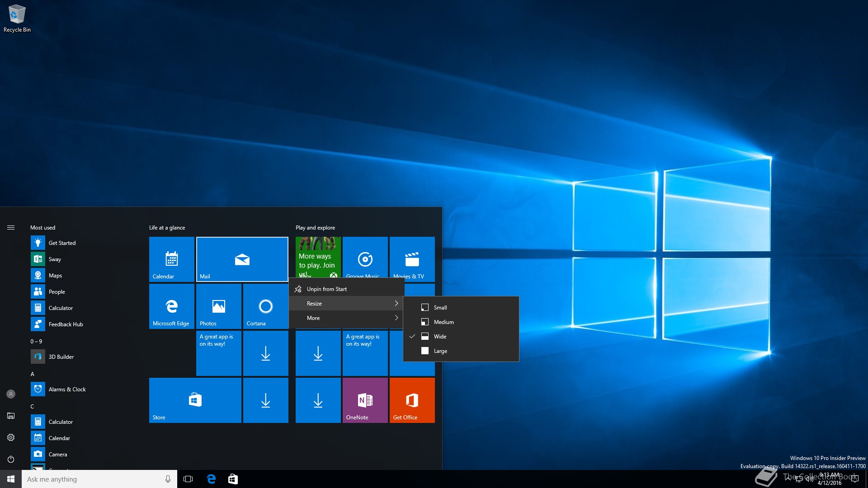Launch Edge from the taskbar
The width and height of the screenshot is (868, 488).
[211, 479]
